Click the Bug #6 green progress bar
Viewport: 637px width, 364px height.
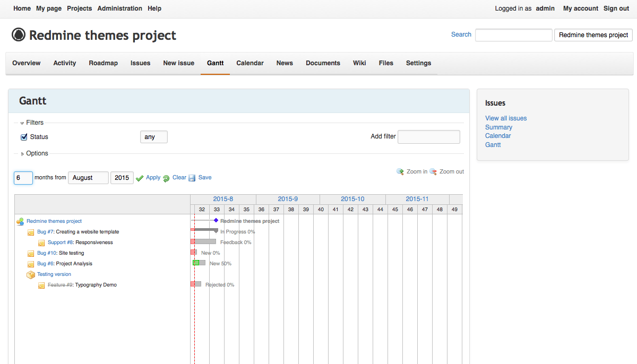point(196,263)
